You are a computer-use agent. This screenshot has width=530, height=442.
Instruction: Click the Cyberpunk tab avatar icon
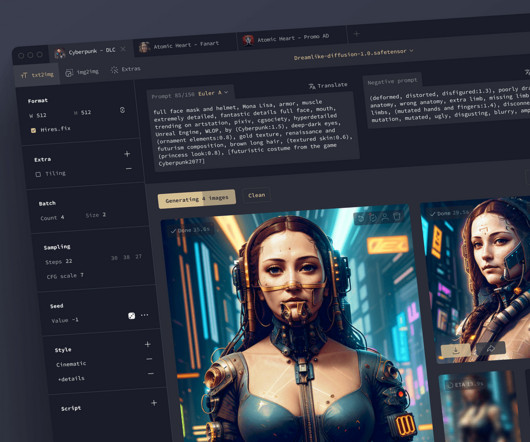tap(60, 53)
